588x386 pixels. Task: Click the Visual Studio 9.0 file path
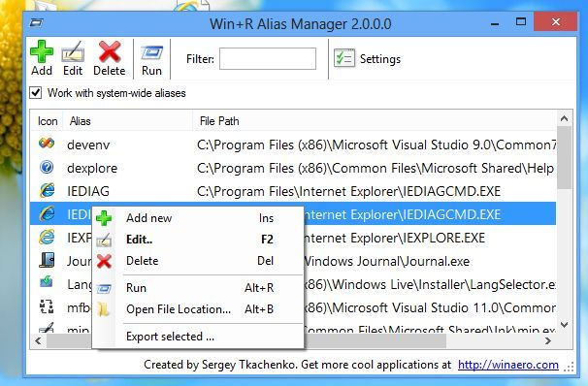pyautogui.click(x=376, y=145)
